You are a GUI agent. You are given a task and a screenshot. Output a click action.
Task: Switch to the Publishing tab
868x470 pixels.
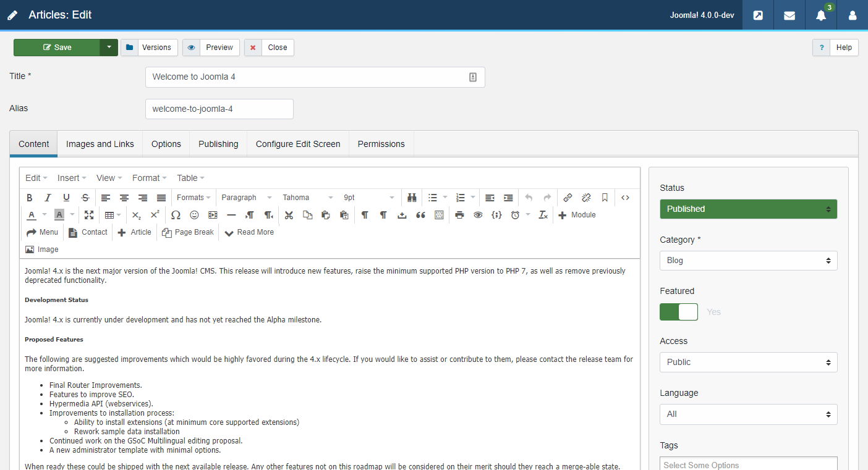coord(218,144)
